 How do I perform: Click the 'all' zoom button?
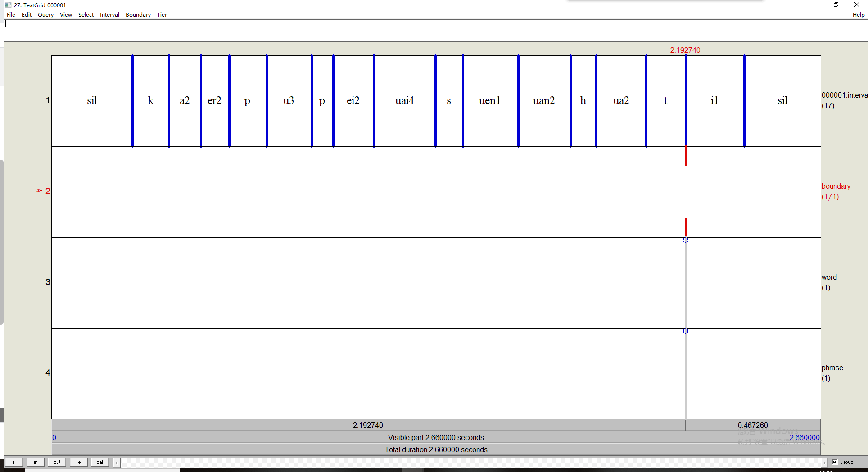14,462
